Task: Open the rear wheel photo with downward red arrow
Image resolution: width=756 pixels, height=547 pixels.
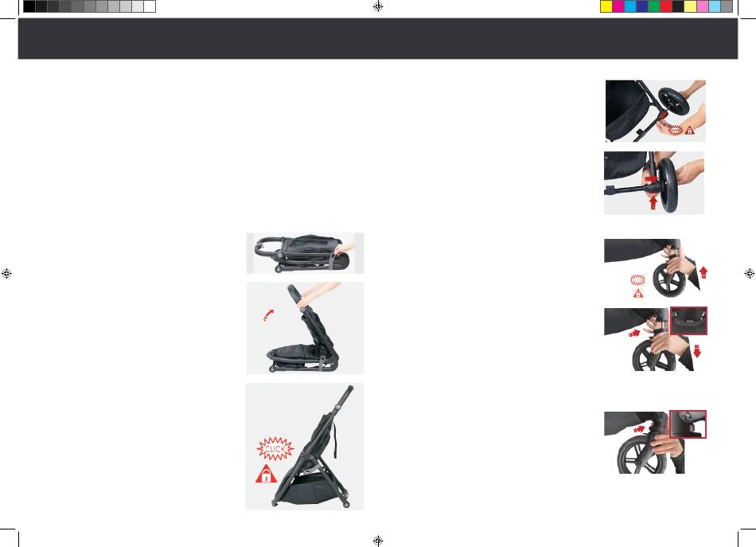Action: [x=656, y=339]
